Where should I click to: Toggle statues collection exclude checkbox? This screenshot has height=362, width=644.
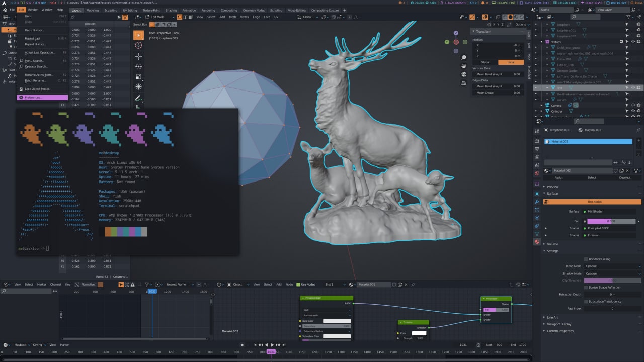tap(621, 42)
